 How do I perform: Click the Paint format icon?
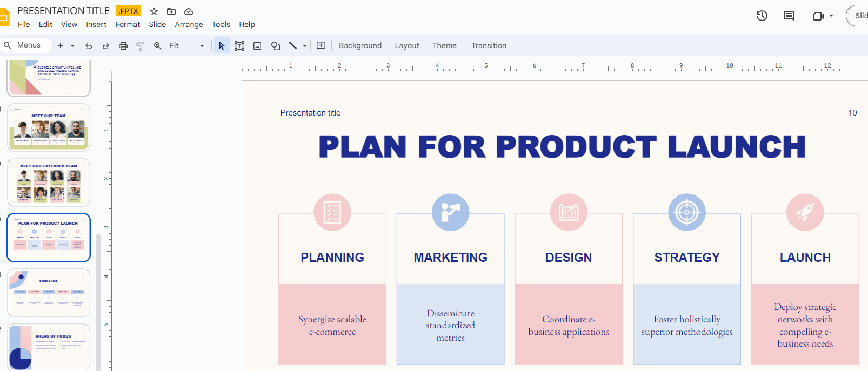(x=141, y=46)
